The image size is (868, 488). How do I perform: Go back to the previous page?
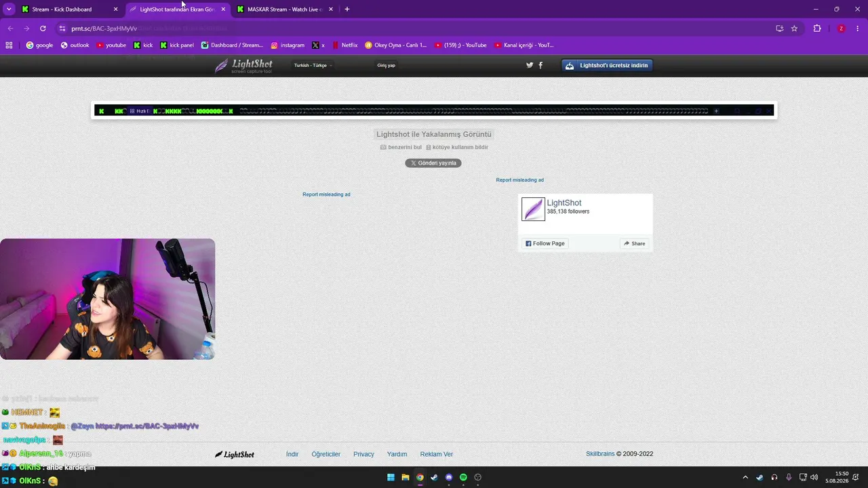point(10,28)
